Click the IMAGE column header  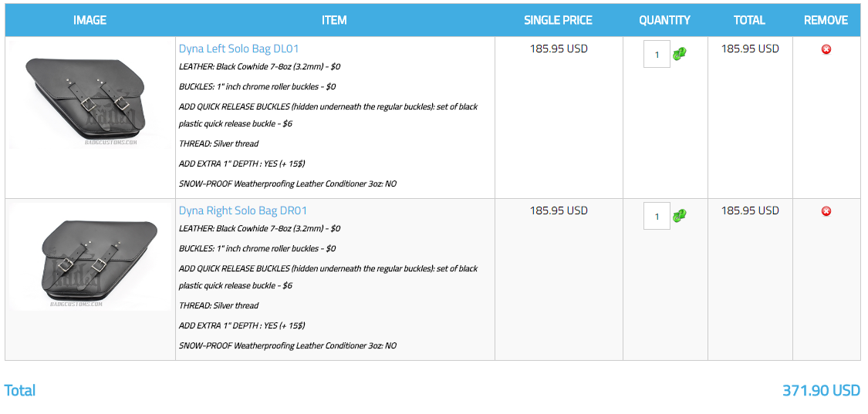click(90, 20)
